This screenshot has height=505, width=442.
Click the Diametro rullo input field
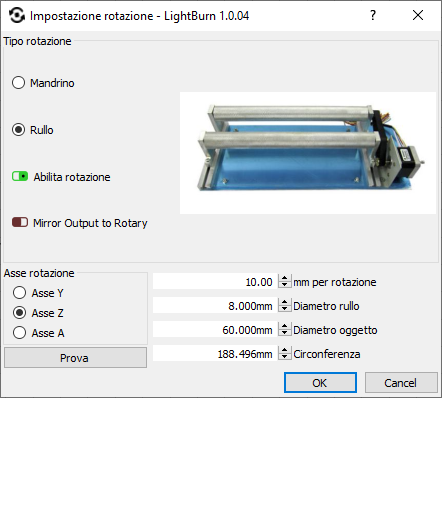click(215, 306)
